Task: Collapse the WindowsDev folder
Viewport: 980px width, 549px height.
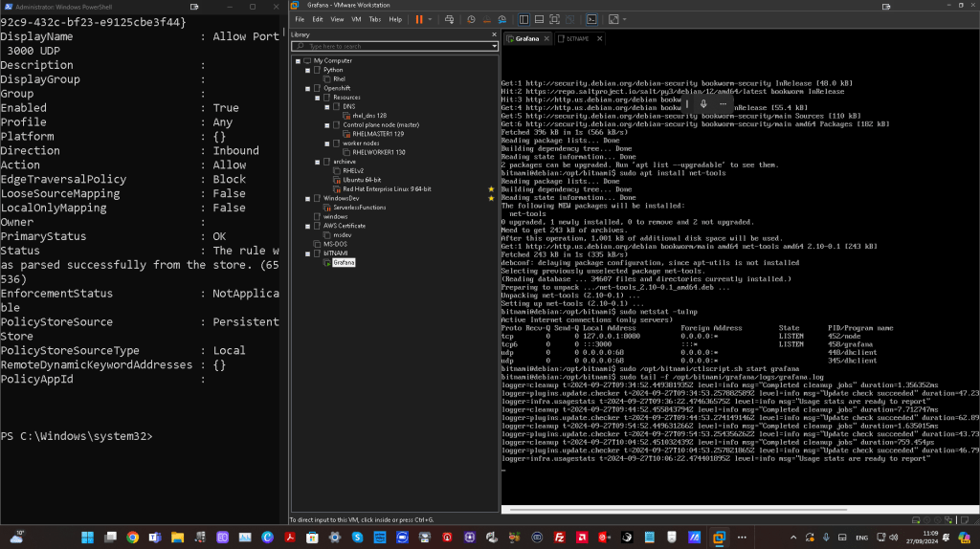Action: click(307, 199)
